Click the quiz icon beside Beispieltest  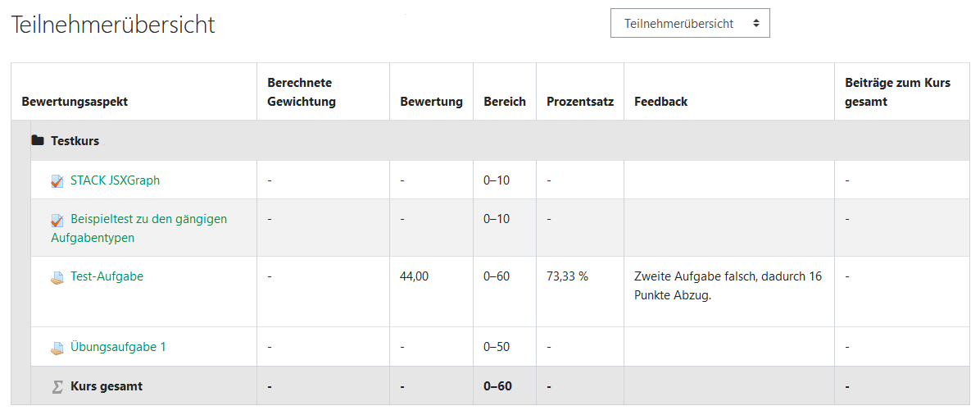[57, 220]
